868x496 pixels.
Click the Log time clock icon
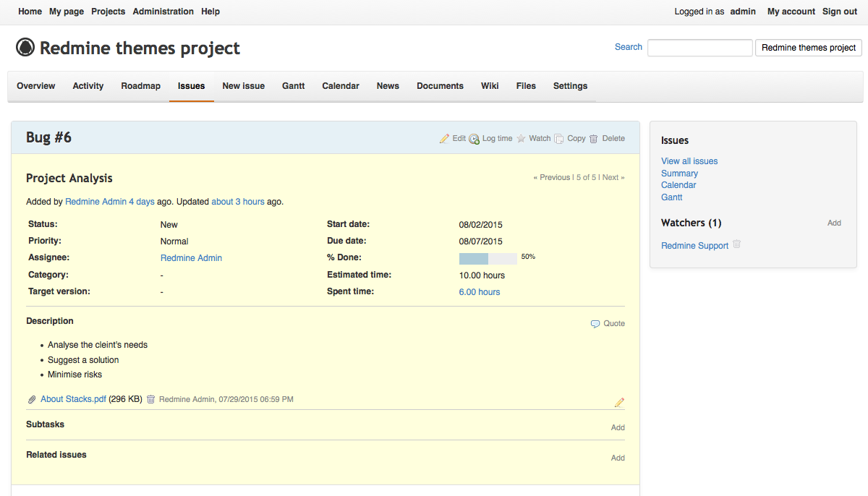click(x=475, y=139)
